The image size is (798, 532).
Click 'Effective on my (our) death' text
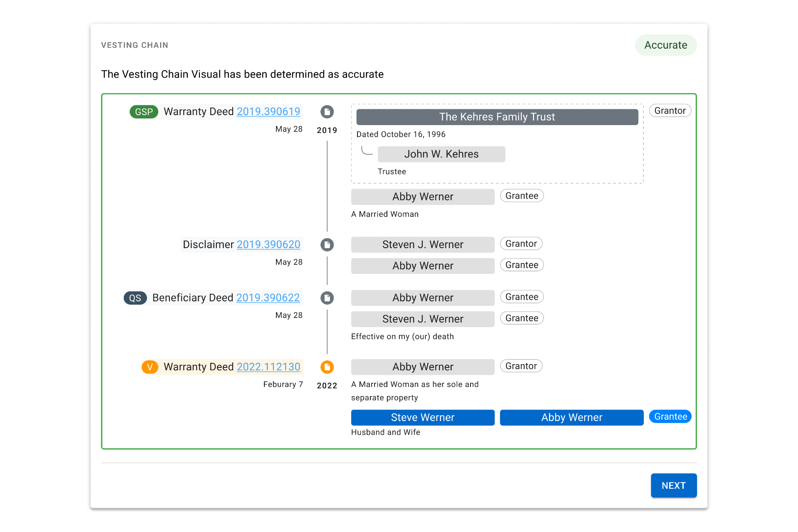tap(402, 337)
